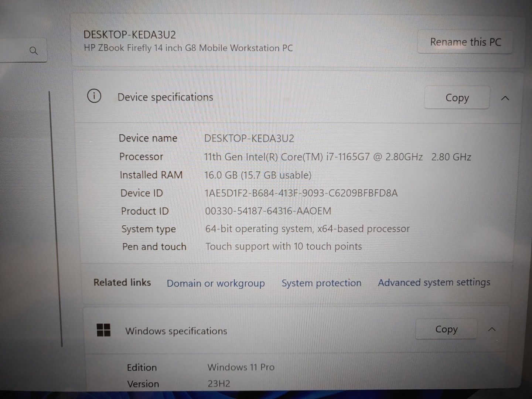Click the search magnifier icon

coord(33,50)
